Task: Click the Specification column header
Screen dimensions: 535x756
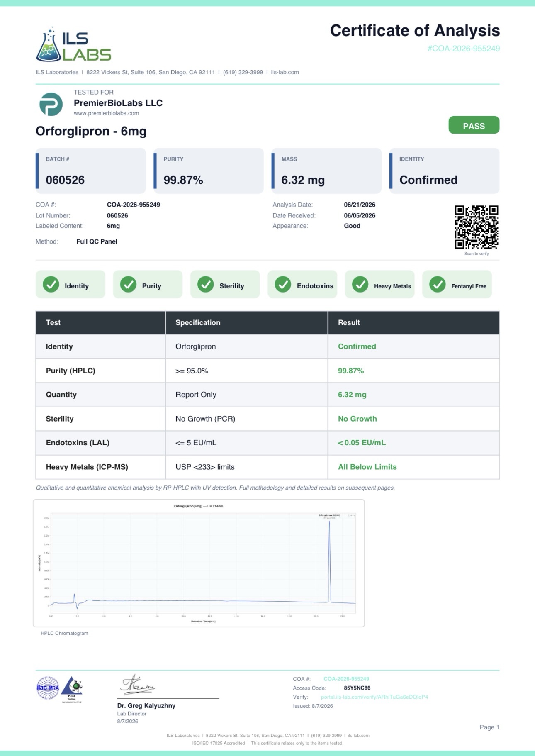Action: pos(246,323)
